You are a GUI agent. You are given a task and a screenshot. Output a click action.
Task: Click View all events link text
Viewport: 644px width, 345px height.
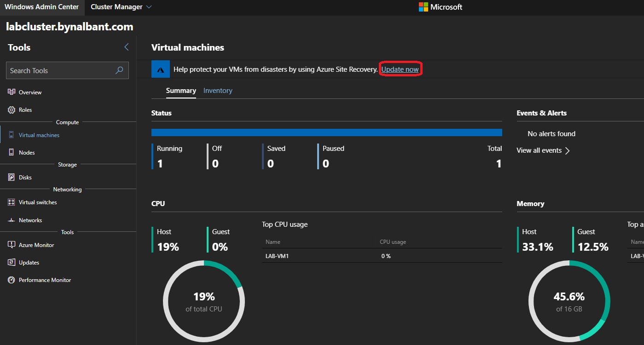click(539, 150)
